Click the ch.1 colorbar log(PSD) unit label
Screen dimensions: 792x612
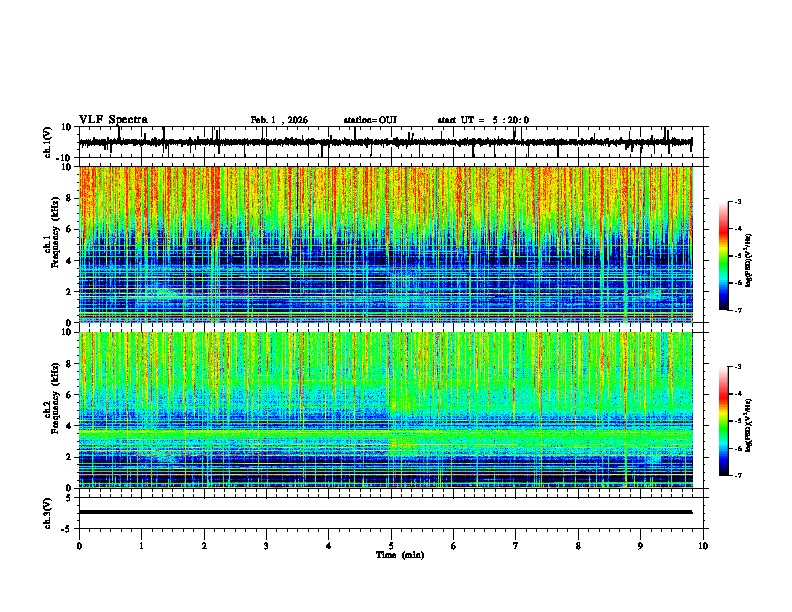749,260
